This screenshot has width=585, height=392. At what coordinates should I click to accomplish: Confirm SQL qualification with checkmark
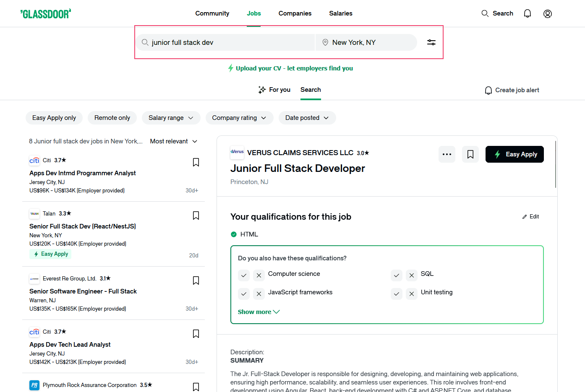point(397,275)
